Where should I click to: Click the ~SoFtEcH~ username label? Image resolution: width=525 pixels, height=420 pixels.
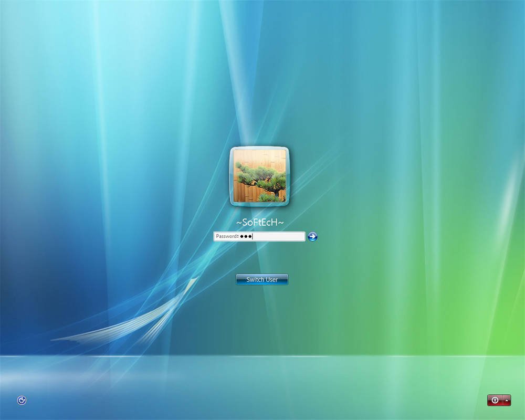pos(261,222)
